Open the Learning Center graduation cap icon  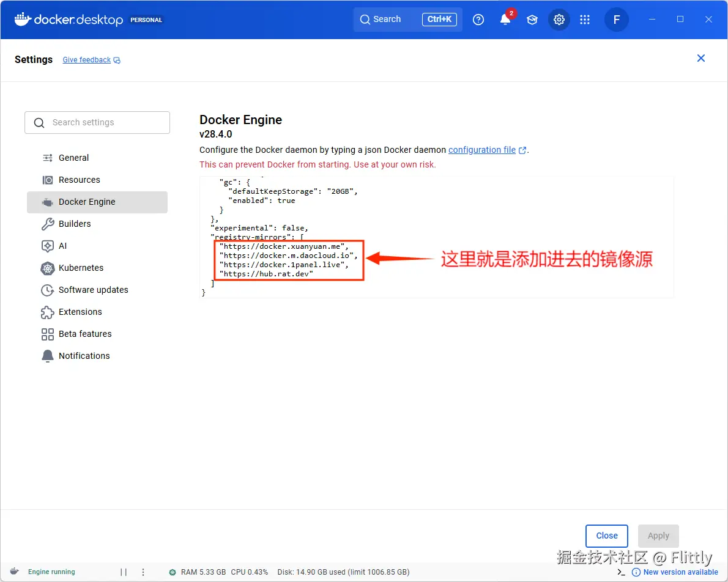point(532,20)
